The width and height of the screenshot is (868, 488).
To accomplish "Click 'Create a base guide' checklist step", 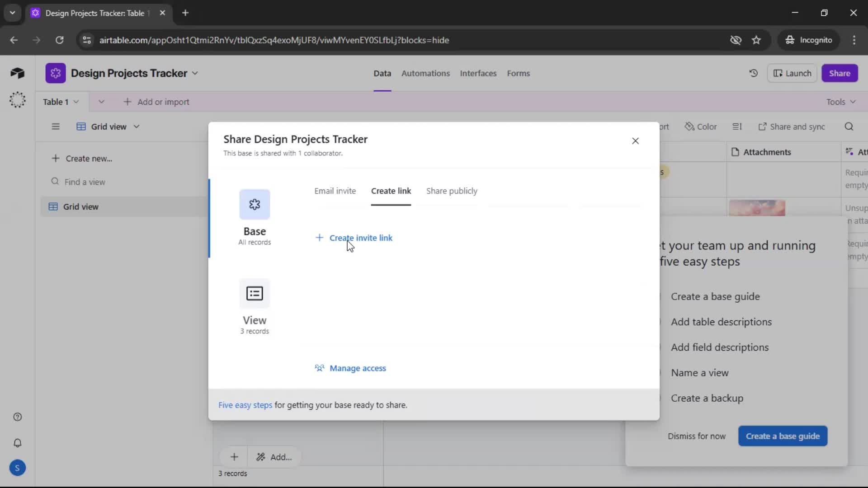I will click(x=715, y=297).
